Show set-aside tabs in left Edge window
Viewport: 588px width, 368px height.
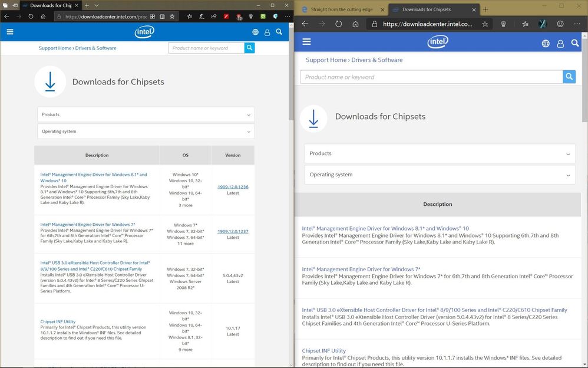(5, 5)
